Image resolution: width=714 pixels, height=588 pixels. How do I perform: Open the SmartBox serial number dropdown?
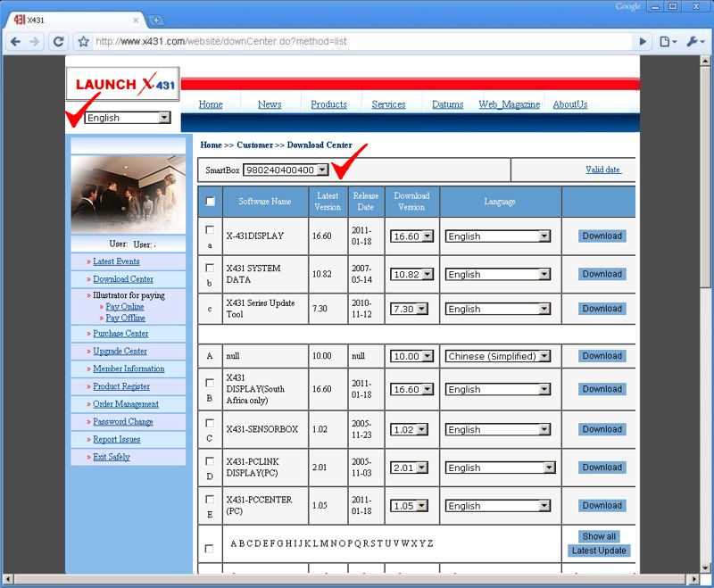pos(286,170)
